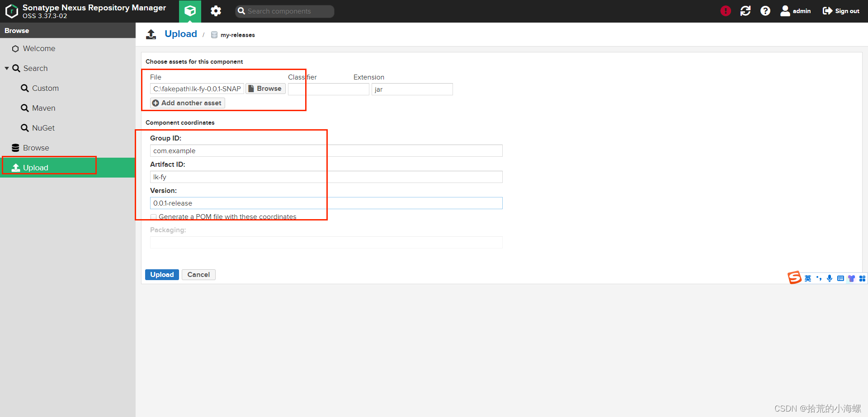
Task: Click the red system status alert icon
Action: pyautogui.click(x=726, y=11)
